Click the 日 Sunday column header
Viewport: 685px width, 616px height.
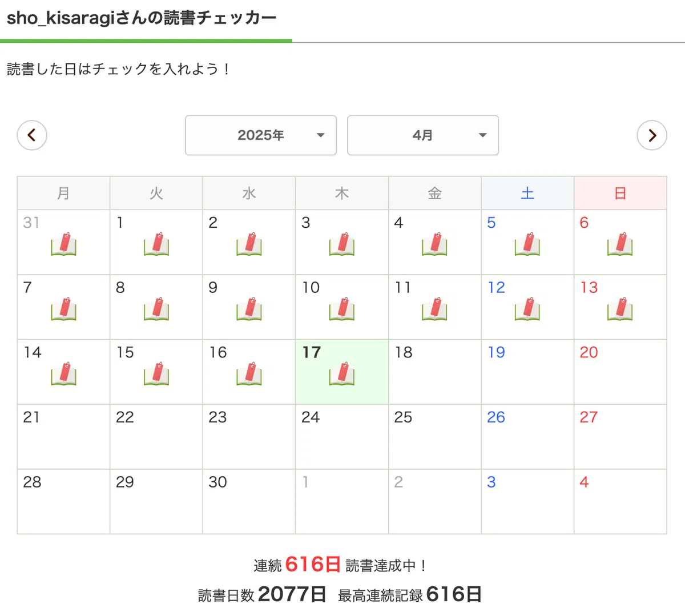click(620, 193)
